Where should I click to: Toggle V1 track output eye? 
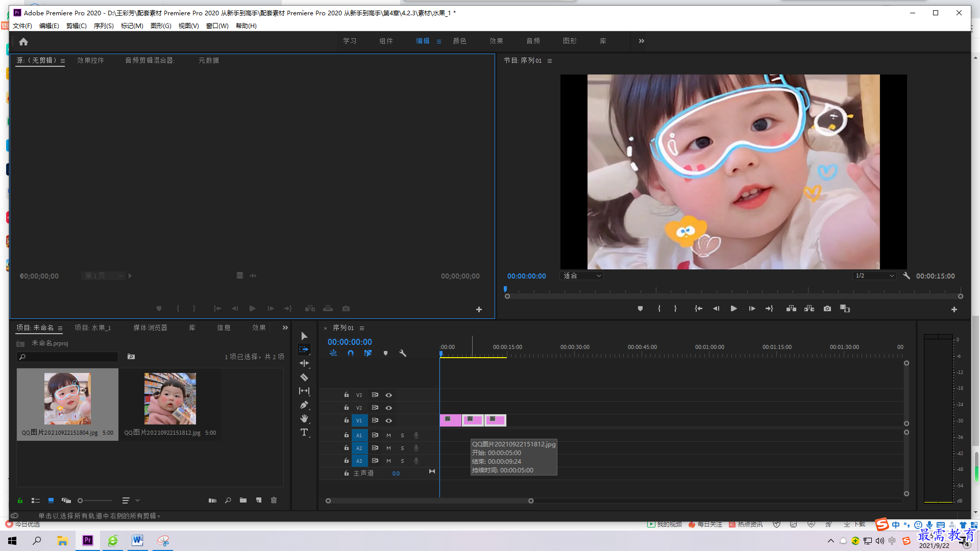[x=388, y=420]
